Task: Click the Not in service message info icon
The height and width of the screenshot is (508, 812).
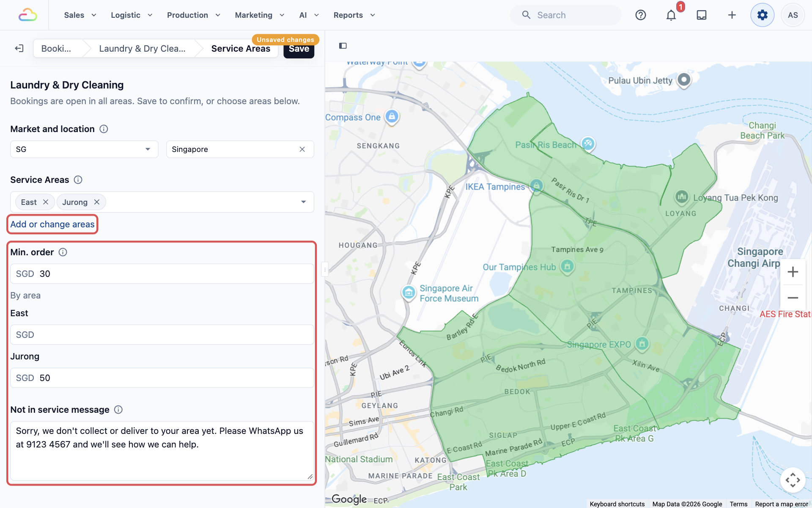Action: point(118,410)
